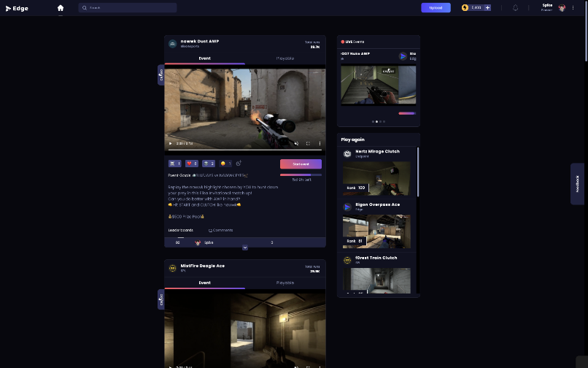Select Event tab on MistFire Deagle Ace

(204, 283)
